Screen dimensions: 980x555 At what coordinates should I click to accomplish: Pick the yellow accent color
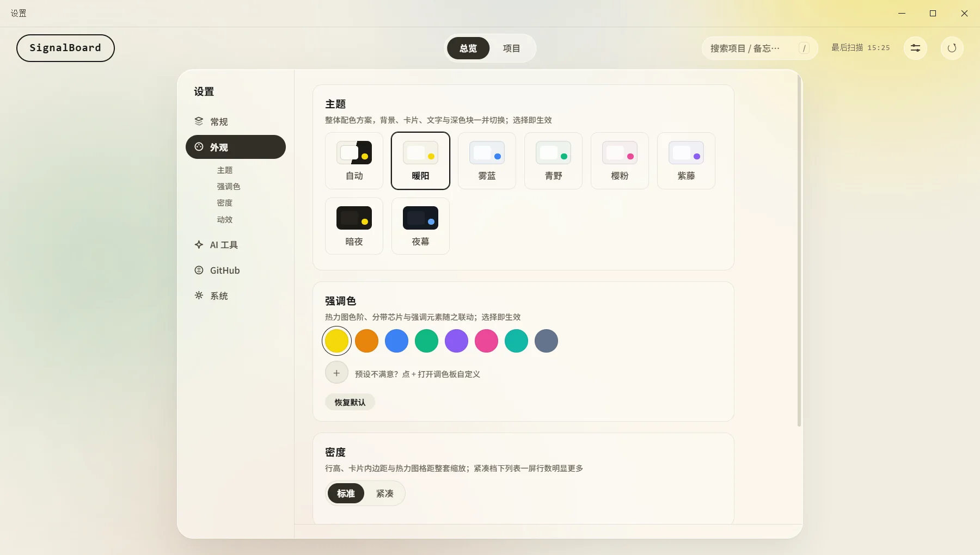(x=337, y=341)
